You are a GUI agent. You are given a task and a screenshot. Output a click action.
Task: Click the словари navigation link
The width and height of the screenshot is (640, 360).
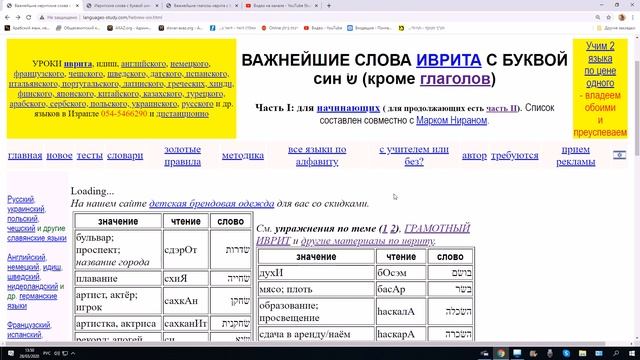(x=125, y=156)
